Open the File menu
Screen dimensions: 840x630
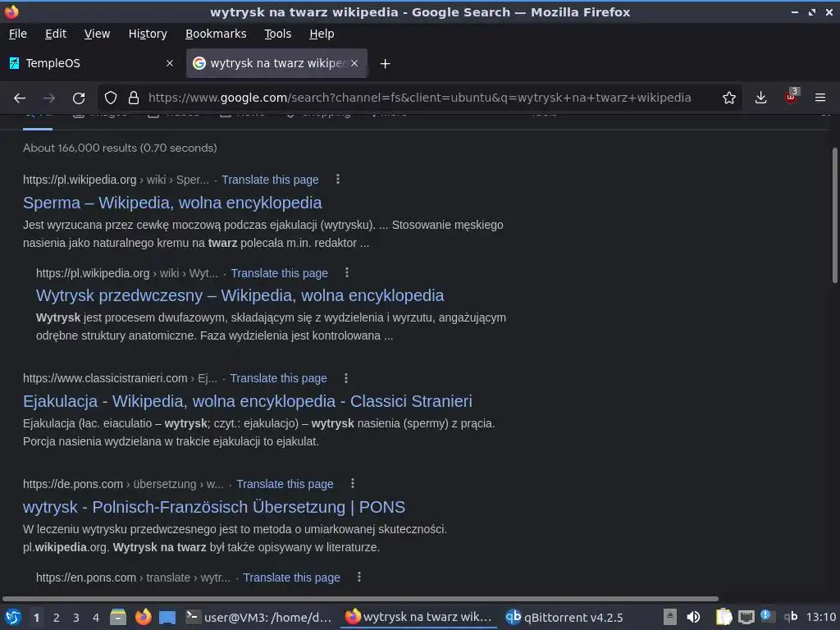[x=18, y=34]
